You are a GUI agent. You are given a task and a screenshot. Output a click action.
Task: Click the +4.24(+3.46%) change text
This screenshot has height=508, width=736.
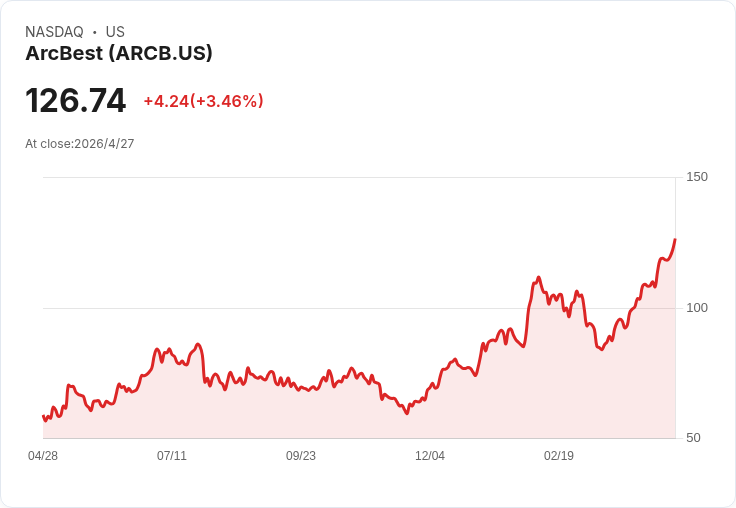click(203, 101)
